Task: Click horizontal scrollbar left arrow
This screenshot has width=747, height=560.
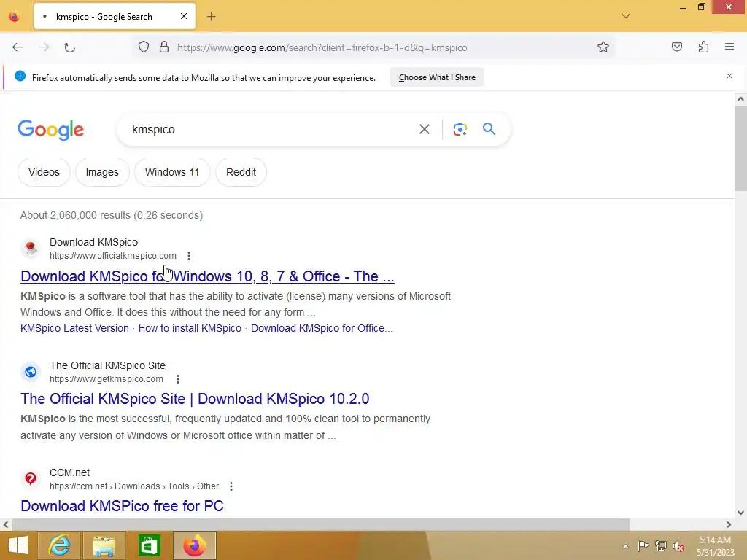Action: pos(6,525)
